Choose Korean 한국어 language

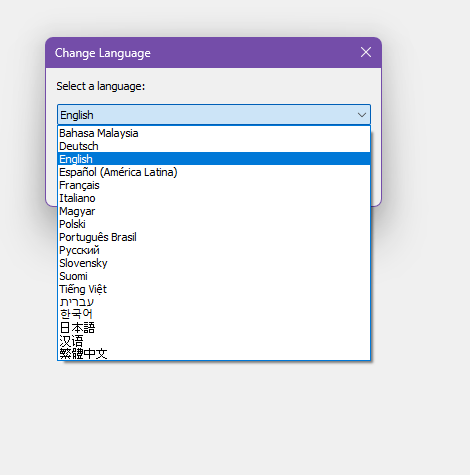(x=214, y=314)
